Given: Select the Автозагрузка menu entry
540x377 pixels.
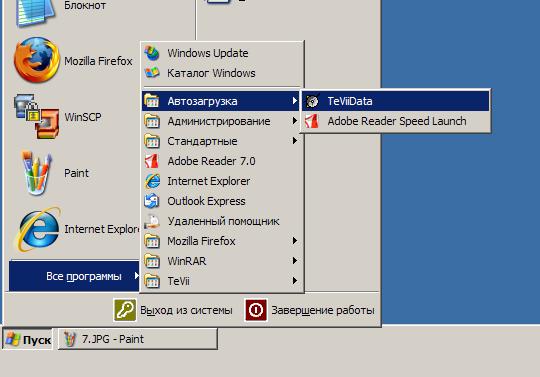Looking at the screenshot, I should (x=220, y=101).
